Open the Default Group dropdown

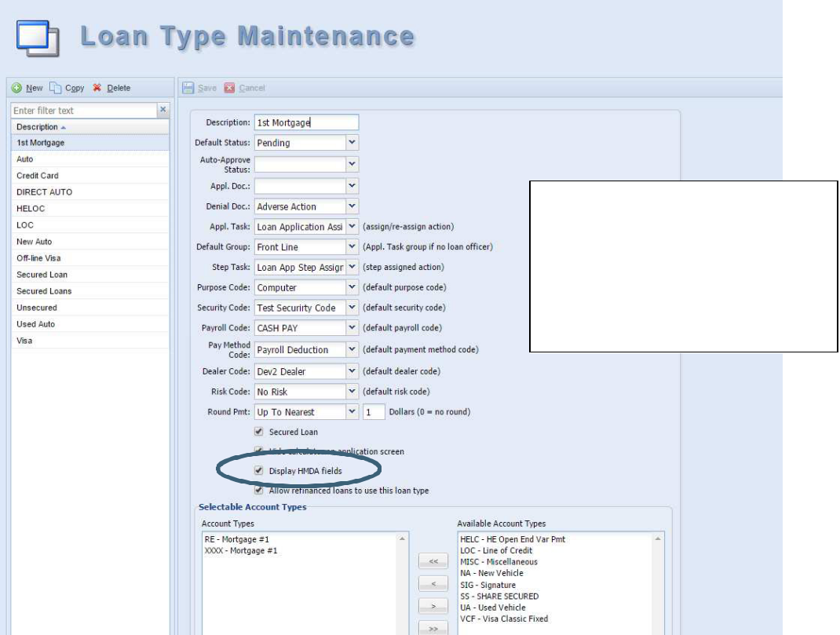(352, 246)
